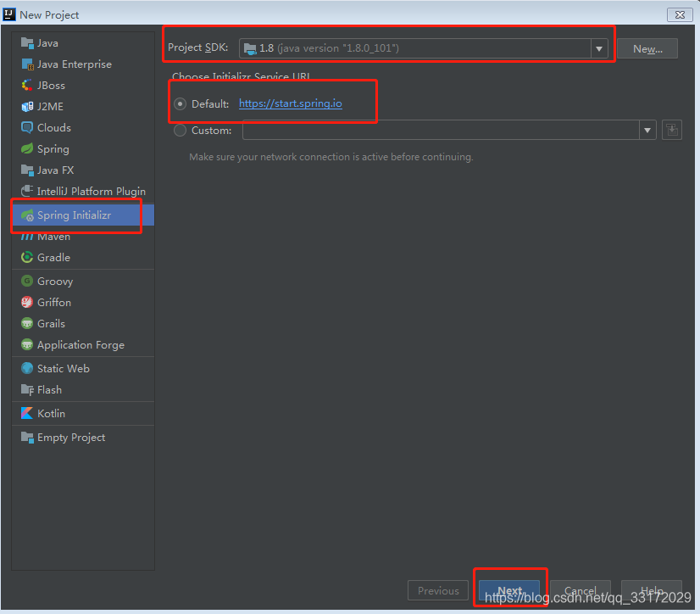700x614 pixels.
Task: Click the J2ME icon
Action: [27, 106]
